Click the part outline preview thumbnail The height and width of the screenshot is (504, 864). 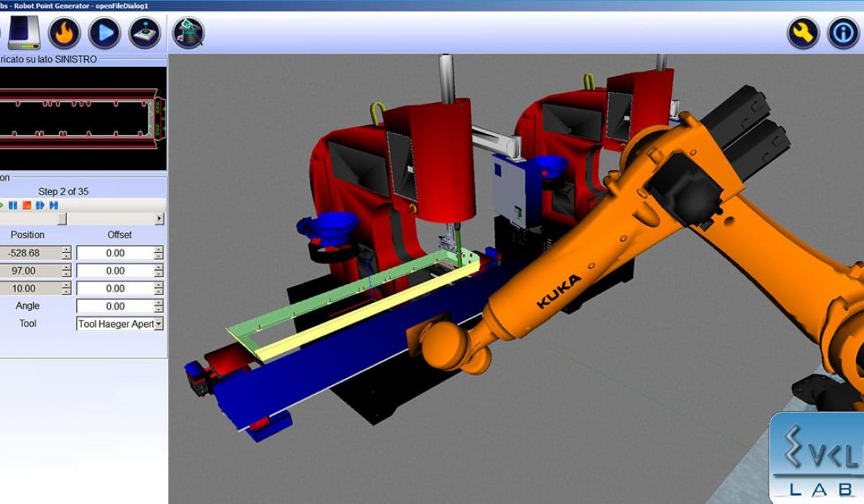(83, 118)
